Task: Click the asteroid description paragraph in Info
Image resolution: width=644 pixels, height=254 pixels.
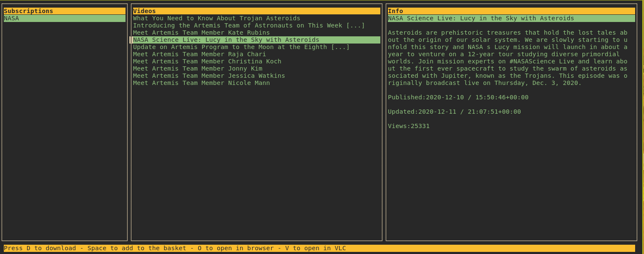Action: (x=508, y=58)
